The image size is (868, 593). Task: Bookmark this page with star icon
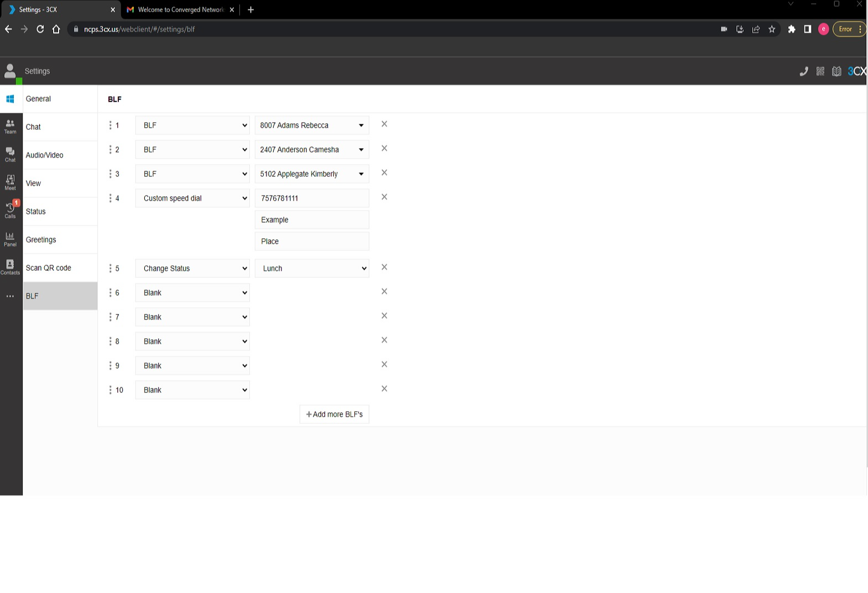[772, 29]
